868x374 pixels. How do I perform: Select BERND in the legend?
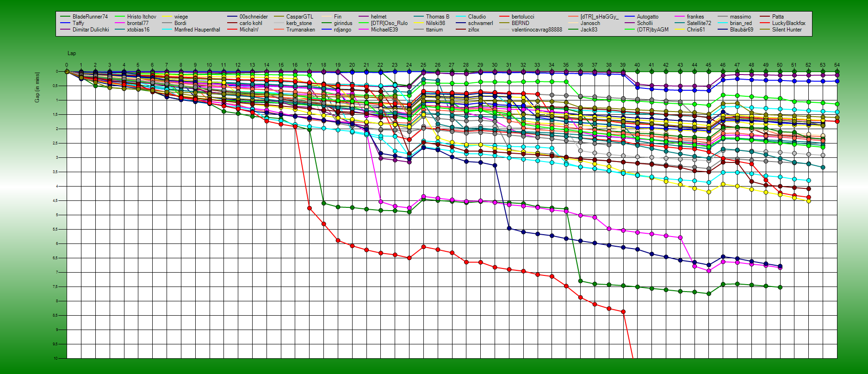point(521,23)
